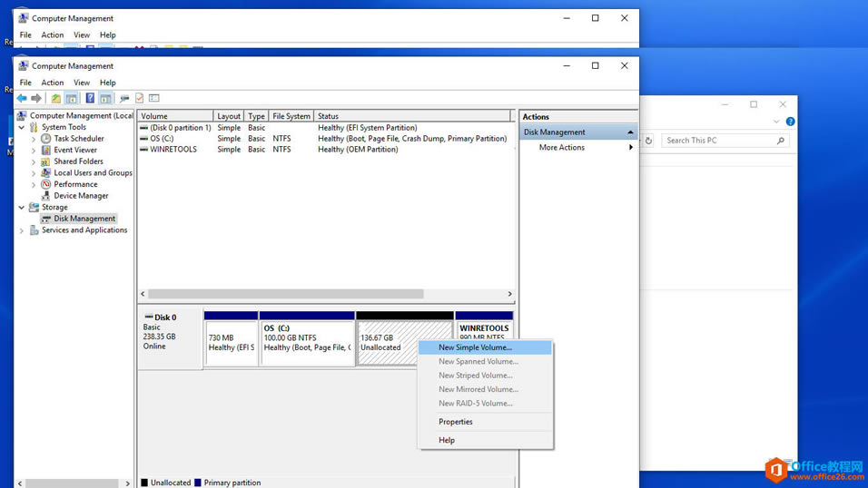
Task: Click More Actions in the Actions pane
Action: coord(562,147)
